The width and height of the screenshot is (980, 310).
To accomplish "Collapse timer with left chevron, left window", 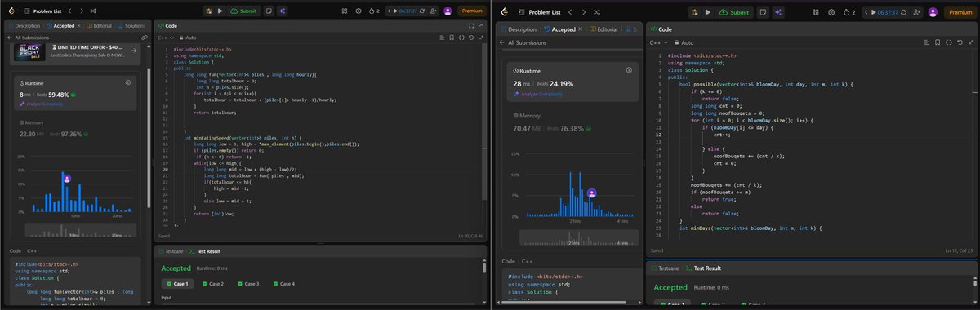I will pyautogui.click(x=388, y=11).
